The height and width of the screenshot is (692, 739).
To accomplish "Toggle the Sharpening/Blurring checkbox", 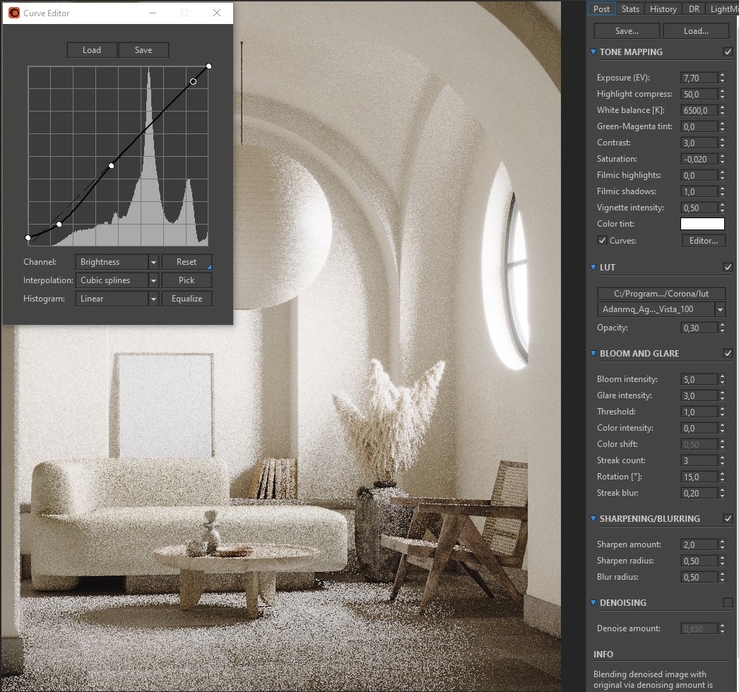I will [727, 519].
